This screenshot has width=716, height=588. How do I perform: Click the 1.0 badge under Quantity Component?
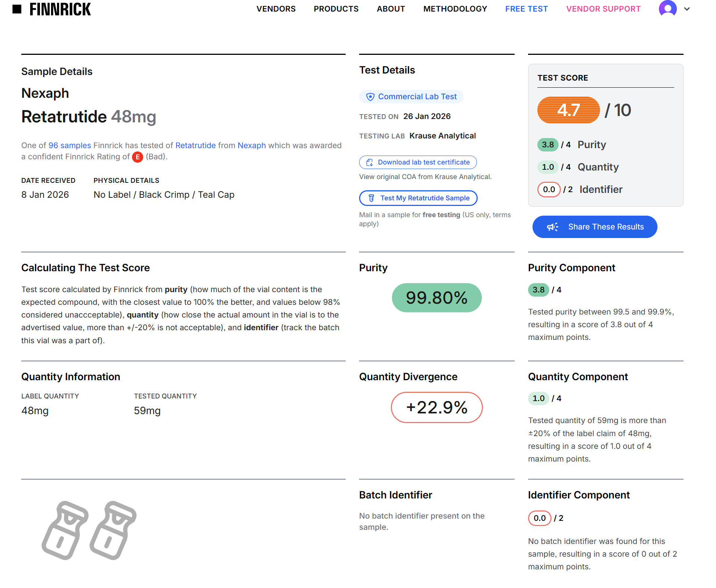538,398
